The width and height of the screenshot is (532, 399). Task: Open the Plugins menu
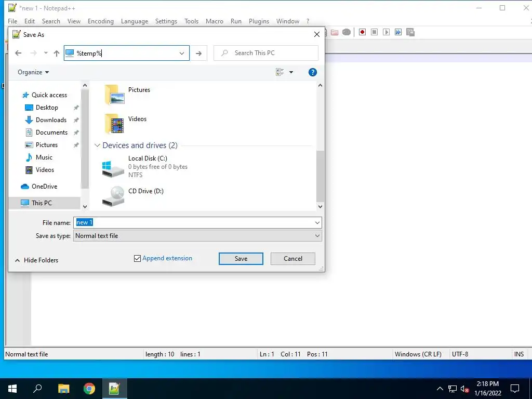point(259,21)
